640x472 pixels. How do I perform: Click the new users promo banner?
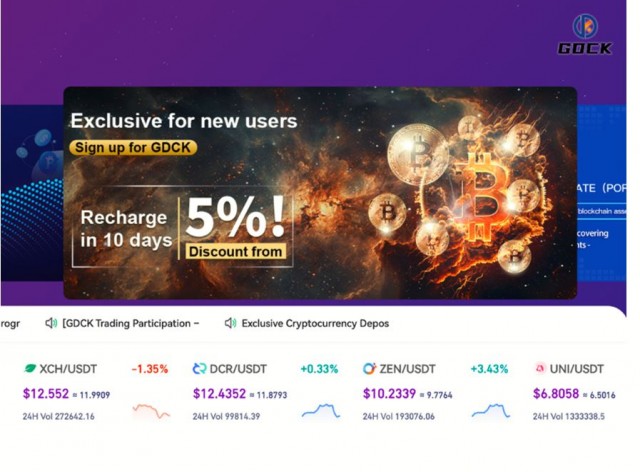point(320,193)
